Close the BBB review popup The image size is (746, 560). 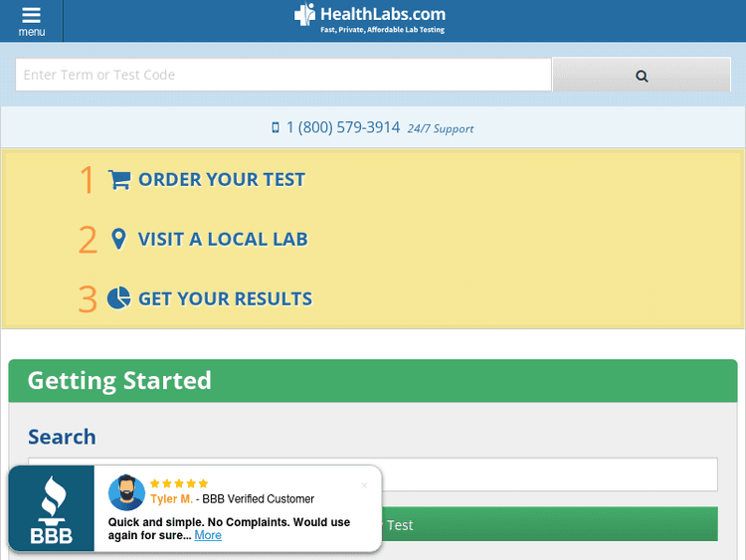pyautogui.click(x=364, y=485)
